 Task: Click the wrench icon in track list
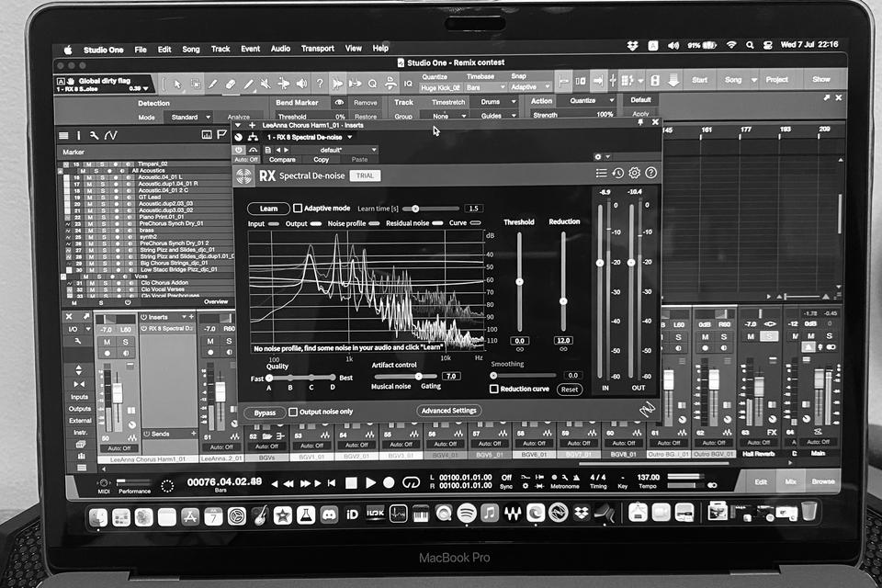[94, 135]
